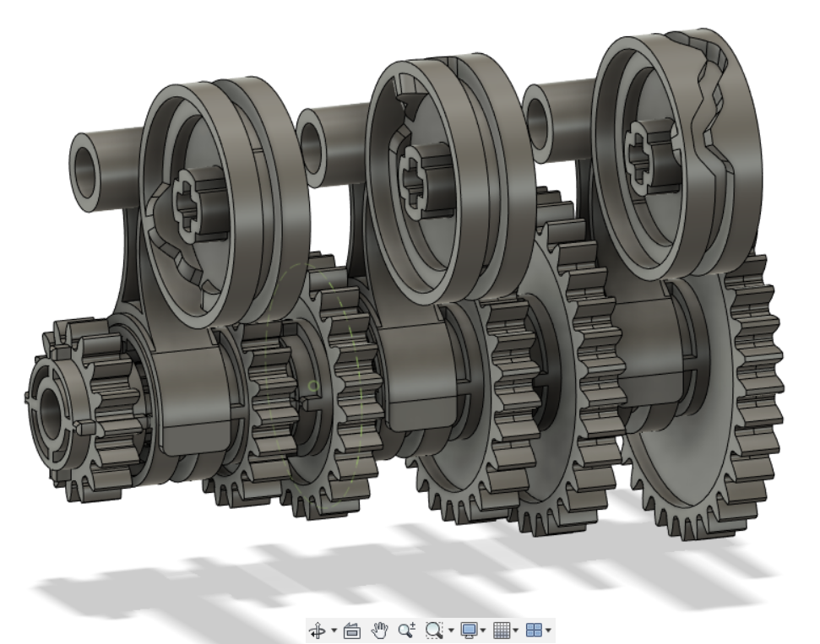Select the Orbit tool
Image resolution: width=820 pixels, height=644 pixels.
tap(317, 629)
